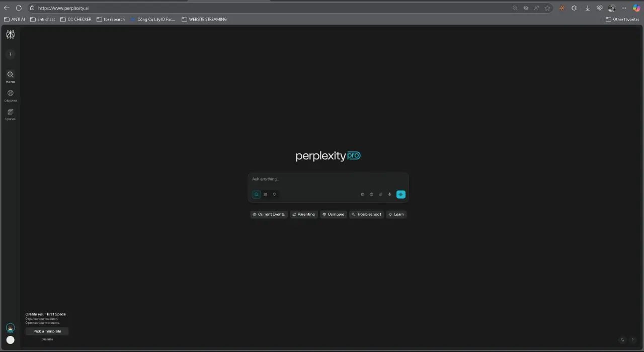Open the for research bookmarks folder

point(110,19)
